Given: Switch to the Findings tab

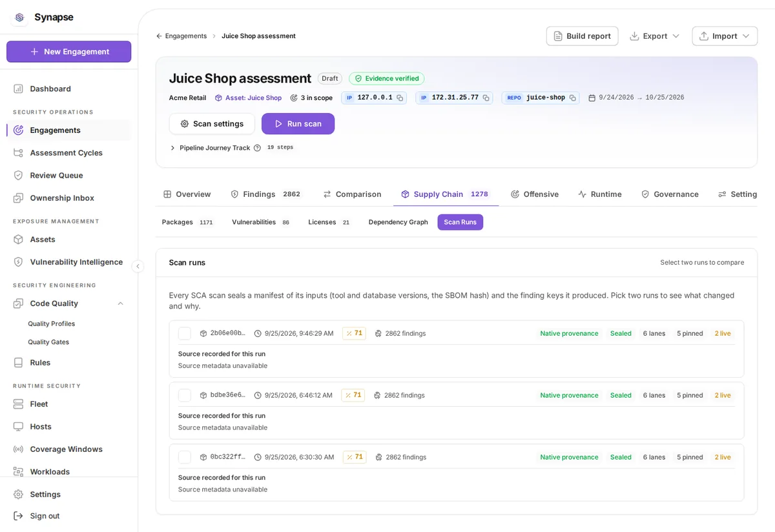Looking at the screenshot, I should [265, 194].
